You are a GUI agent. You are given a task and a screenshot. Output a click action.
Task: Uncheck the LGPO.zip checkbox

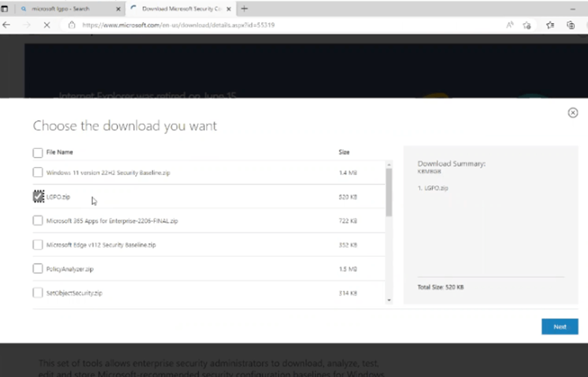click(38, 197)
